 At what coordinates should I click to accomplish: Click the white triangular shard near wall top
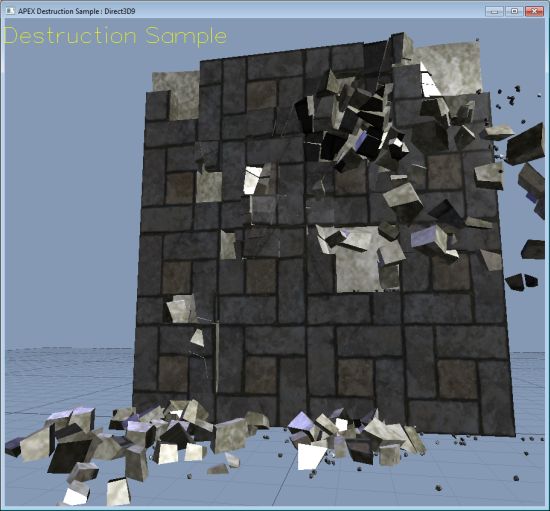pyautogui.click(x=430, y=80)
